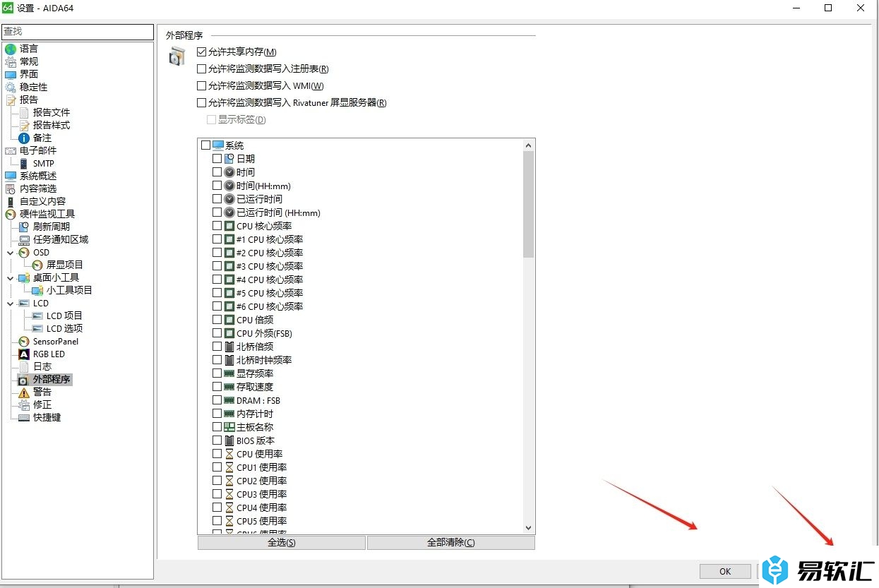The image size is (879, 588).
Task: Select the #3 CPU 核心频率 row
Action: (x=270, y=266)
